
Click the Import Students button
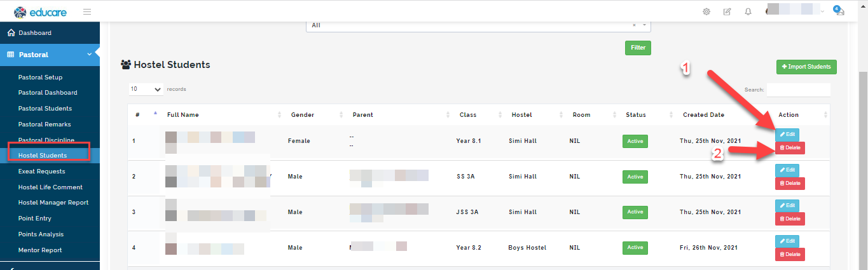click(806, 67)
